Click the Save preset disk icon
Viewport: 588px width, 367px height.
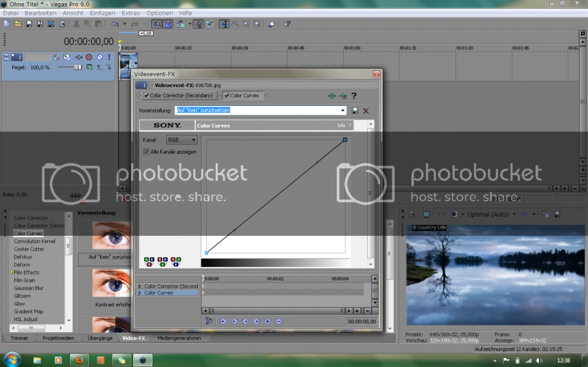(355, 110)
